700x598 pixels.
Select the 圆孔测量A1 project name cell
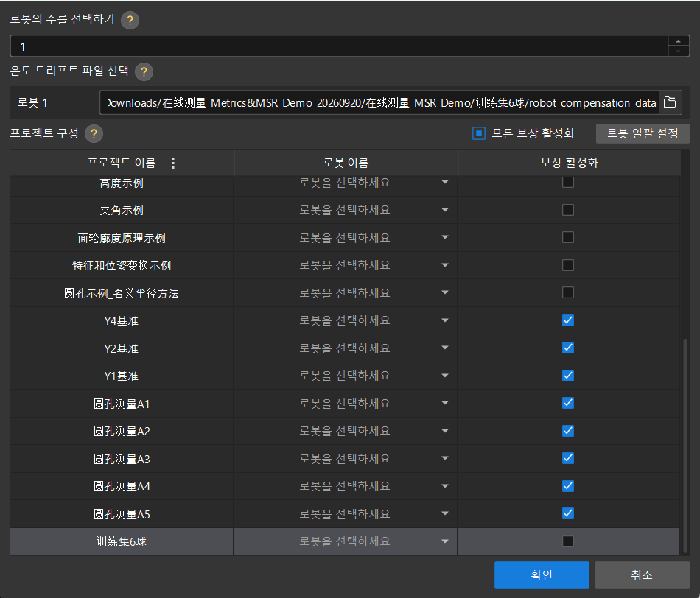coord(122,404)
